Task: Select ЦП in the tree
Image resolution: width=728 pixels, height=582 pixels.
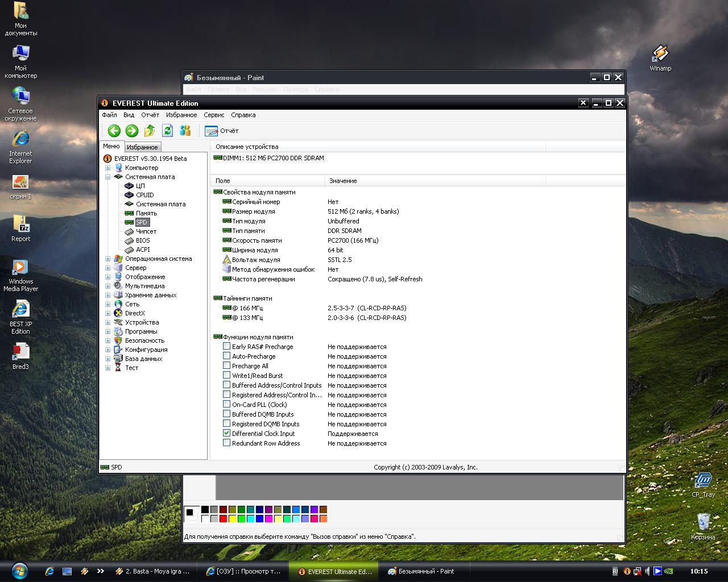Action: [140, 186]
